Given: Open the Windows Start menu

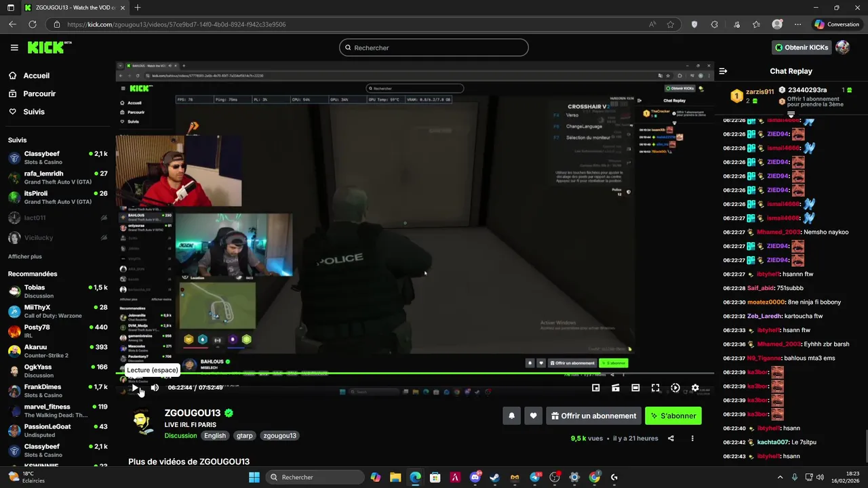Looking at the screenshot, I should tap(254, 477).
